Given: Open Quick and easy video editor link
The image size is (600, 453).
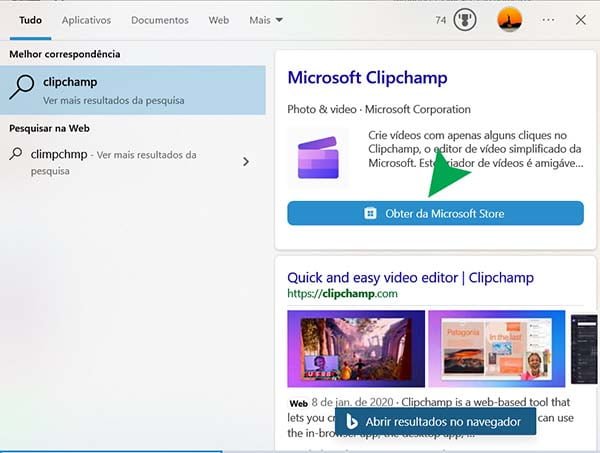Looking at the screenshot, I should pyautogui.click(x=410, y=278).
